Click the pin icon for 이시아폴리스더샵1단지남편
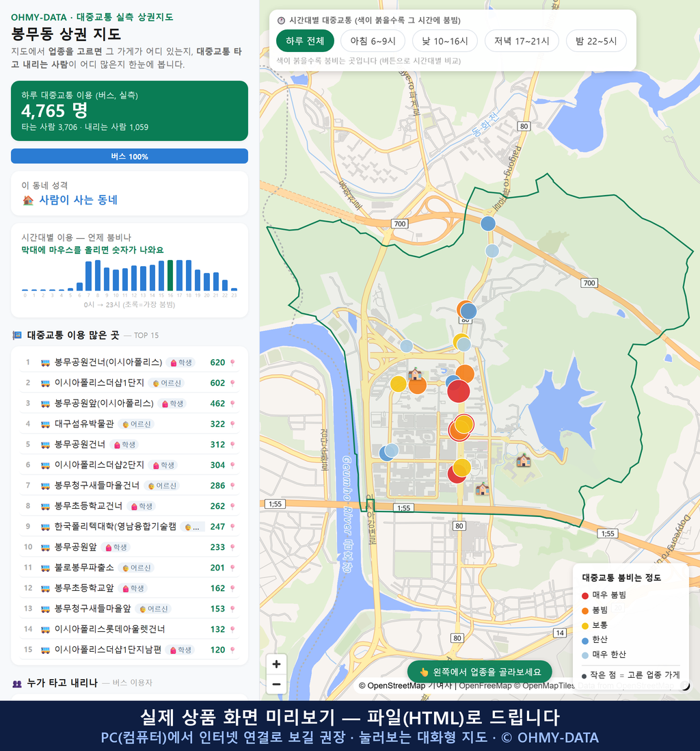The height and width of the screenshot is (751, 700). (232, 650)
